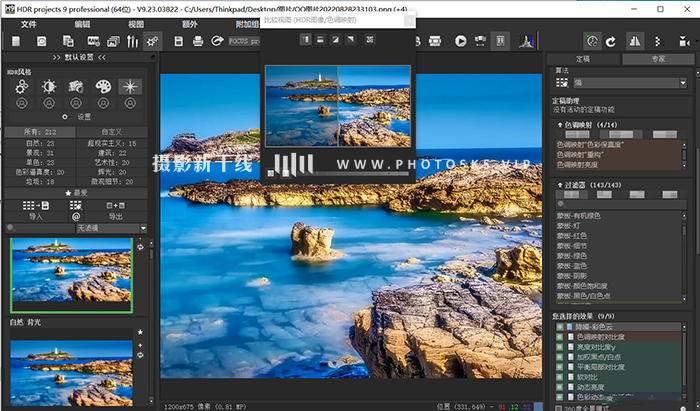The image size is (700, 411).
Task: Click the 自定义 category button
Action: point(112,132)
